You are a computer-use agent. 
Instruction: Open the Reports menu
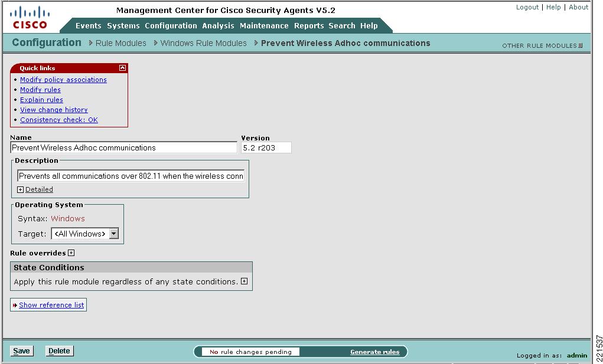pos(309,26)
